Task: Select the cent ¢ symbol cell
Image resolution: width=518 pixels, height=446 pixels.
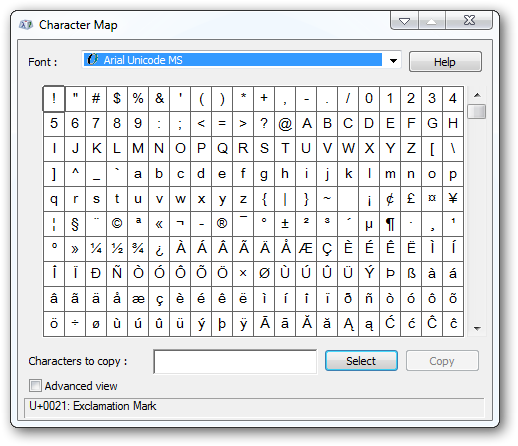Action: (x=390, y=199)
